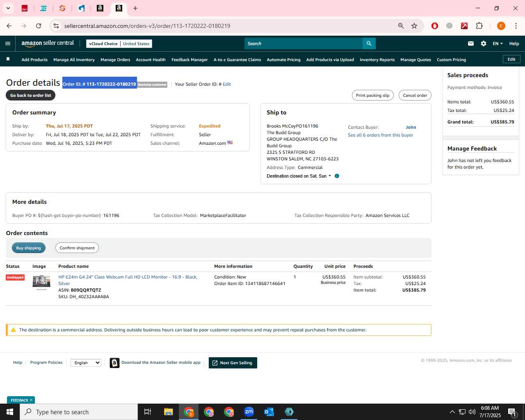Screen dimensions: 525x420
Task: Open the Chrome tab search dropdown arrow
Action: point(8,8)
